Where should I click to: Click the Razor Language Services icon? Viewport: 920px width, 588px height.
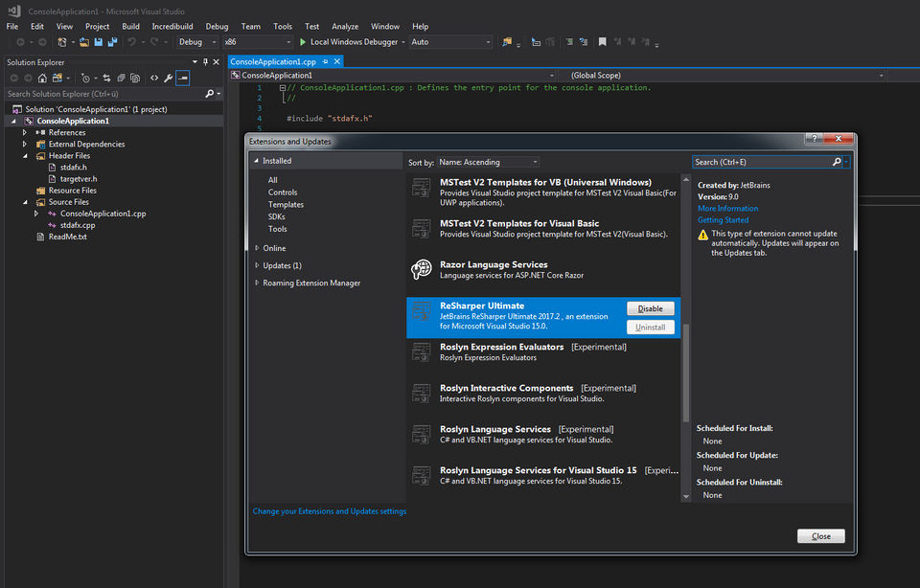click(x=420, y=270)
